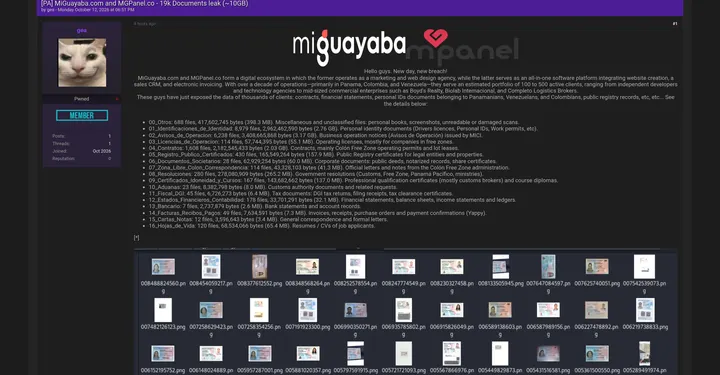720x375 pixels.
Task: Select file icon 006219738833.png
Action: (645, 310)
